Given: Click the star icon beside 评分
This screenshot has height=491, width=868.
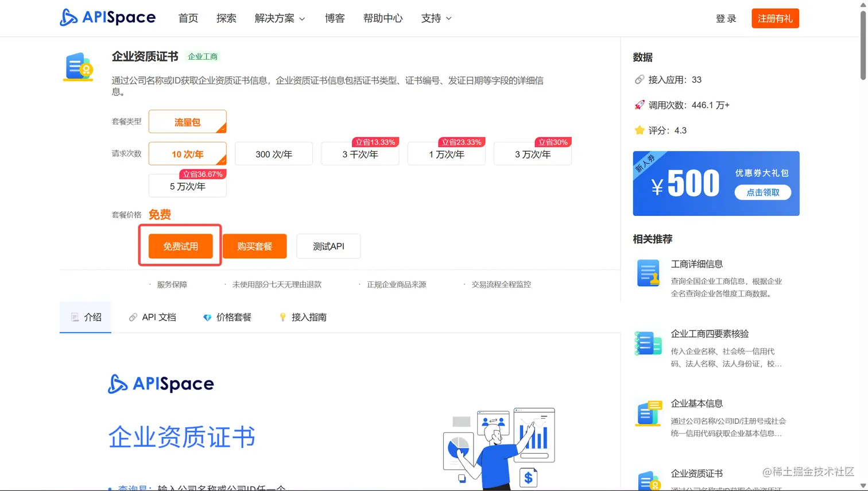Looking at the screenshot, I should pyautogui.click(x=639, y=130).
